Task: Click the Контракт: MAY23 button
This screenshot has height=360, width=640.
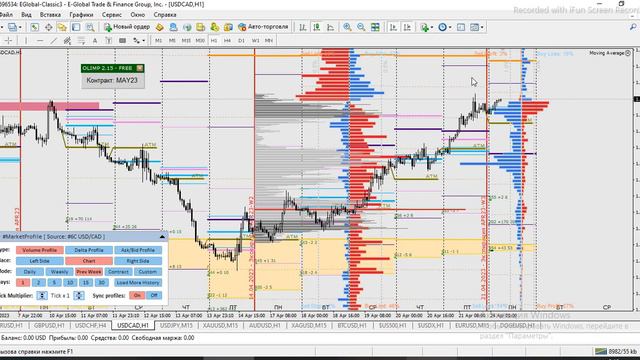Action: pos(112,80)
